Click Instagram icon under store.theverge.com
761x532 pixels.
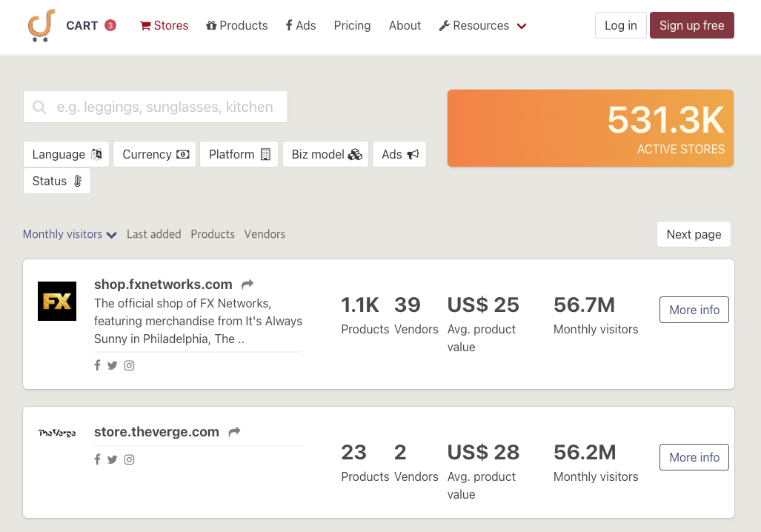(x=129, y=459)
